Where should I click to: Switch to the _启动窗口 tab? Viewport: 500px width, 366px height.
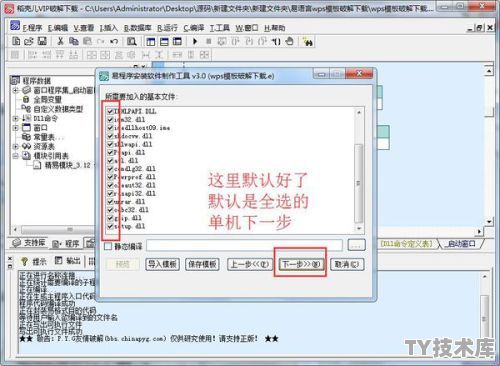pos(461,244)
